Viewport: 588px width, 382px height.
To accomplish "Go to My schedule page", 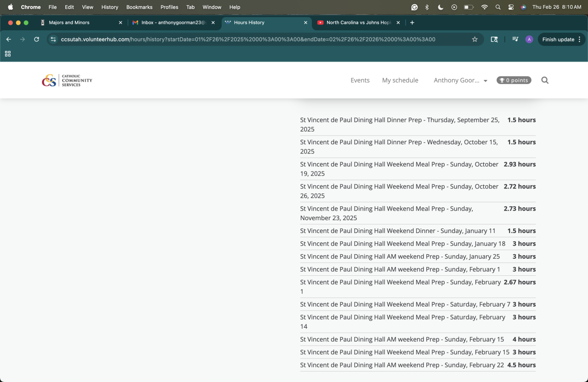I will click(x=400, y=80).
